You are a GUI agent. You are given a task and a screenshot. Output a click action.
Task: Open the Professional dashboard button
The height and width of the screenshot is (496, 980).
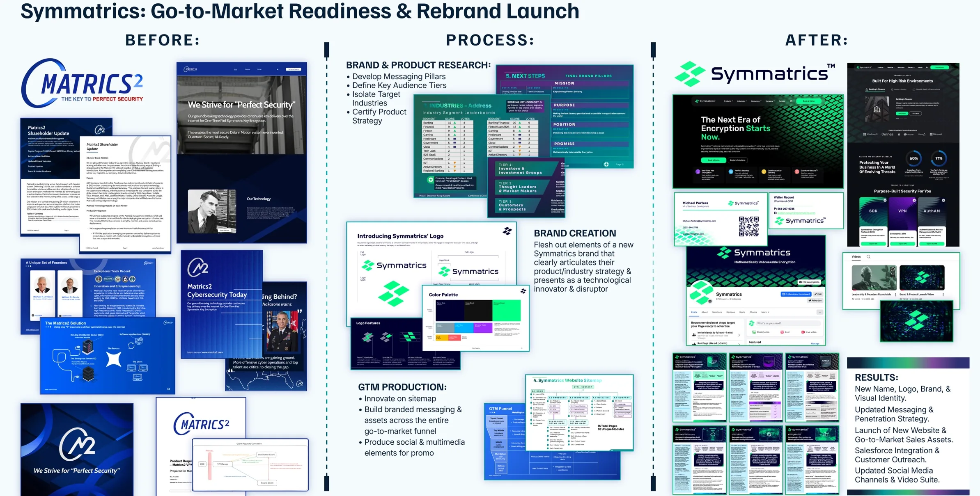click(x=796, y=294)
